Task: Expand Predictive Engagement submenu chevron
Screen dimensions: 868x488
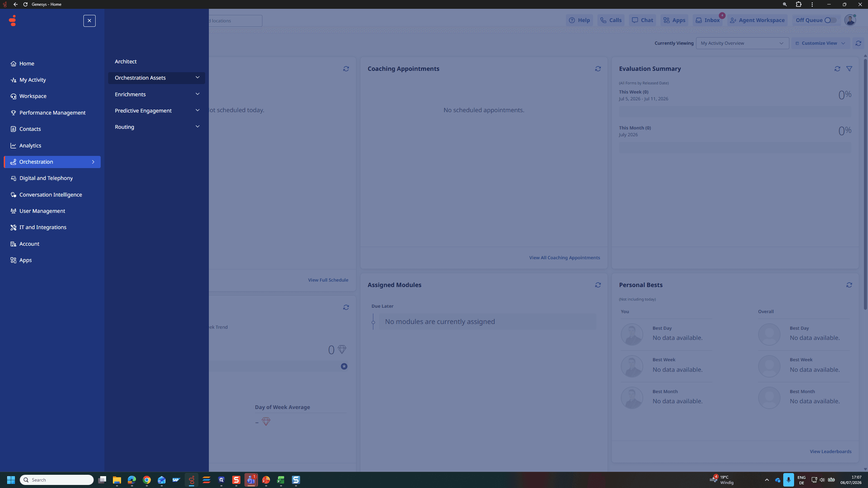Action: [197, 110]
